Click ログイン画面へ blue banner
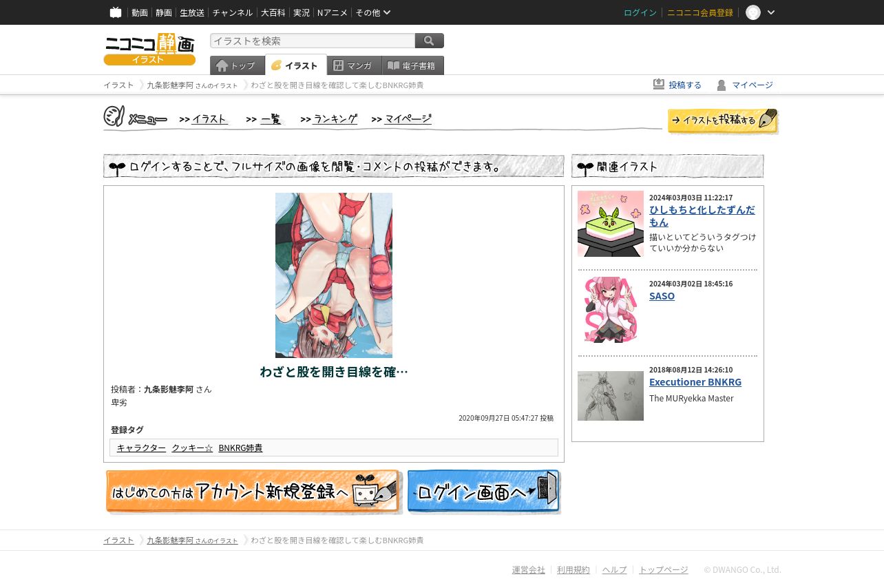Viewport: 884px width, 588px height. coord(484,492)
